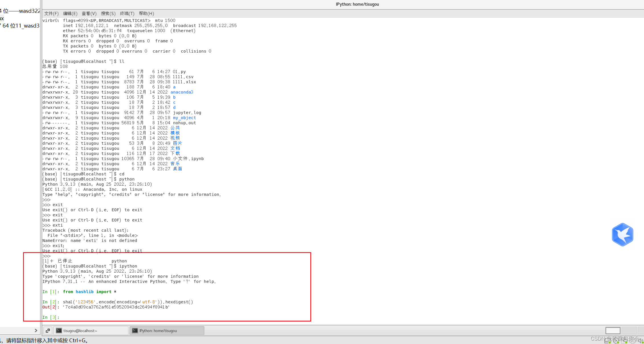The image size is (644, 344).
Task: Click the 1111.csv file name
Action: click(183, 77)
